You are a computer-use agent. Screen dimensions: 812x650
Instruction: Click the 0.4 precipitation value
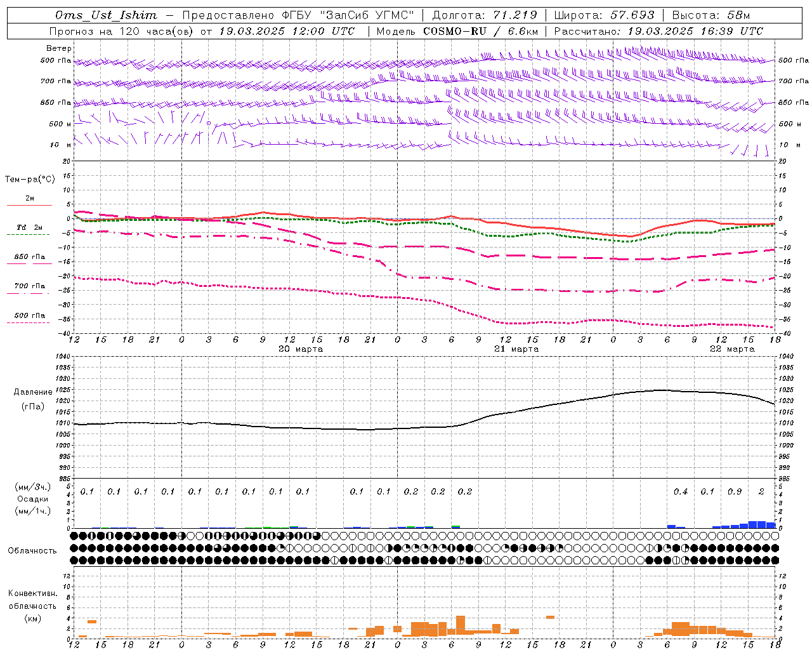point(681,492)
